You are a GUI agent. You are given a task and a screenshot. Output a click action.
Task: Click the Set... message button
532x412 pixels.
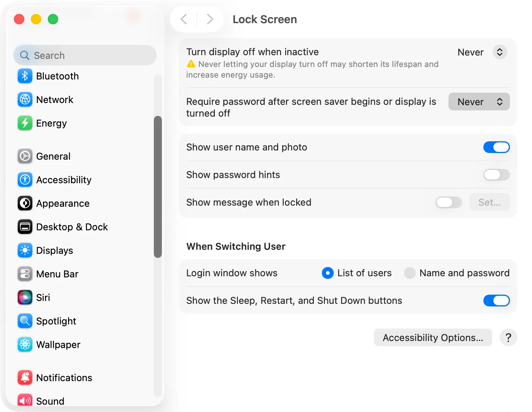[x=489, y=202]
